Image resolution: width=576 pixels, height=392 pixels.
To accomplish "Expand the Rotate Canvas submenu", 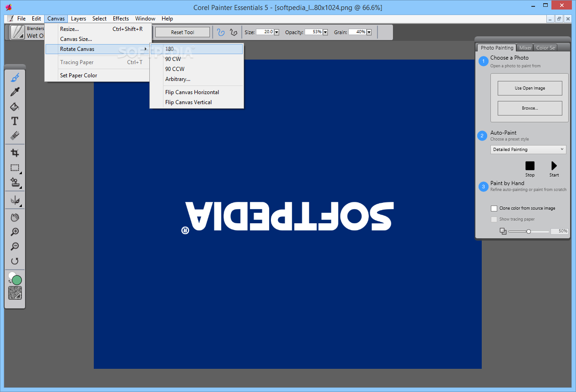I will coord(97,49).
